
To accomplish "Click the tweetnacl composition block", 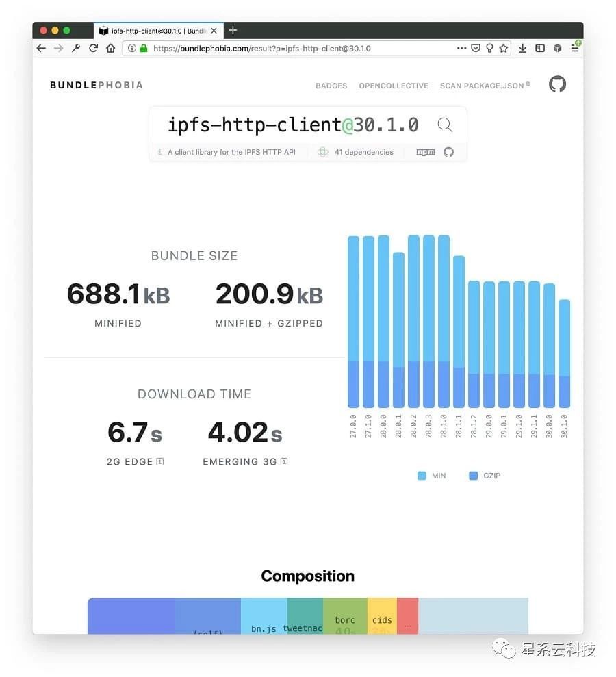I will (305, 615).
